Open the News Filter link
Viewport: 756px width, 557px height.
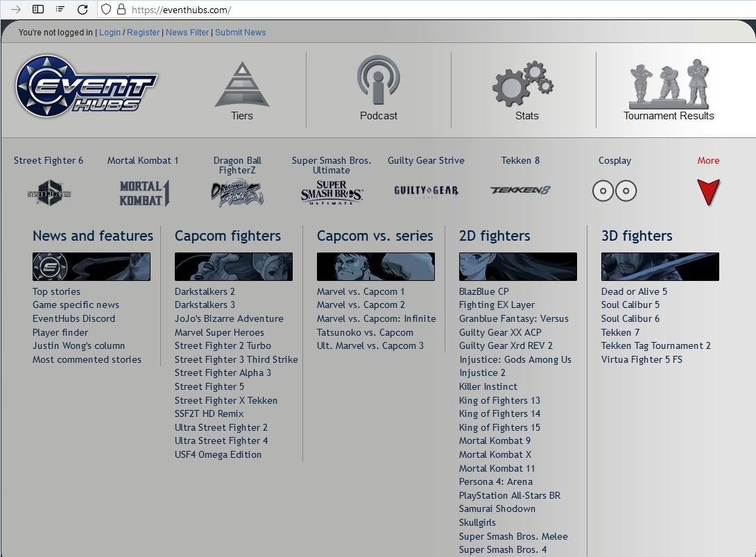pyautogui.click(x=187, y=33)
